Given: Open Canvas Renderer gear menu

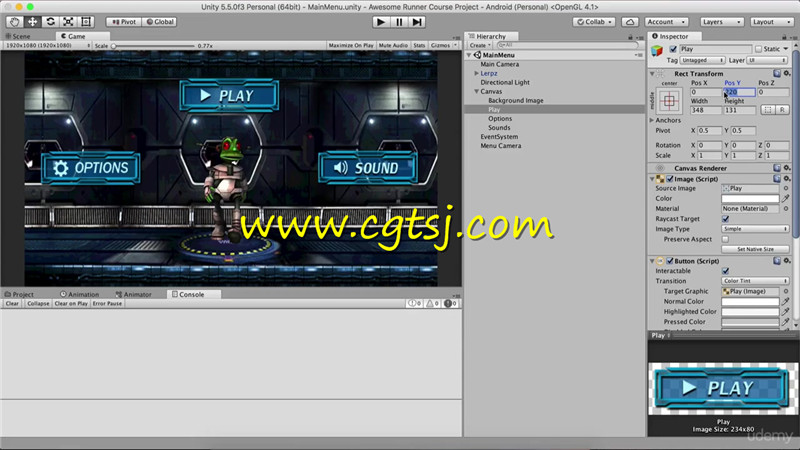Looking at the screenshot, I should [787, 168].
